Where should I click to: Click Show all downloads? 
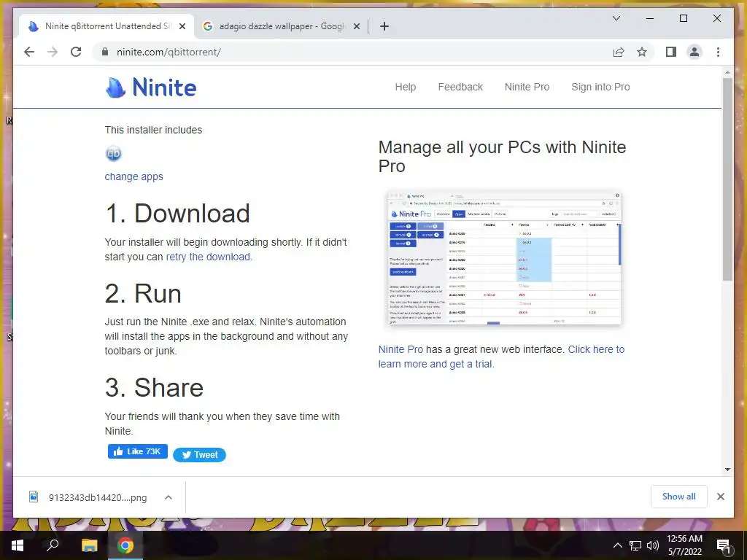point(679,497)
